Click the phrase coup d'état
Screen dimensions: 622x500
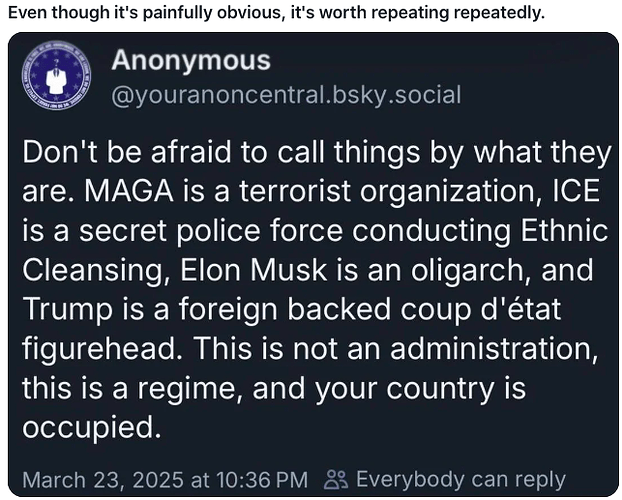pos(480,310)
